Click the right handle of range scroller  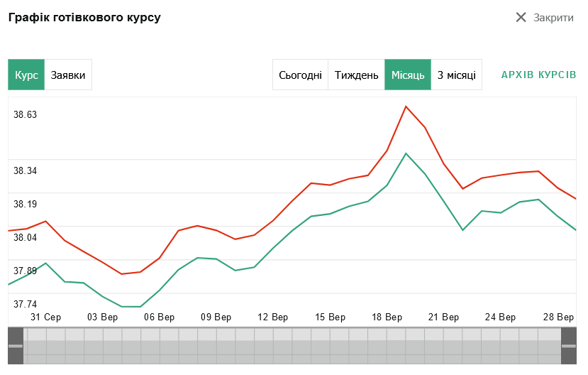coord(569,346)
